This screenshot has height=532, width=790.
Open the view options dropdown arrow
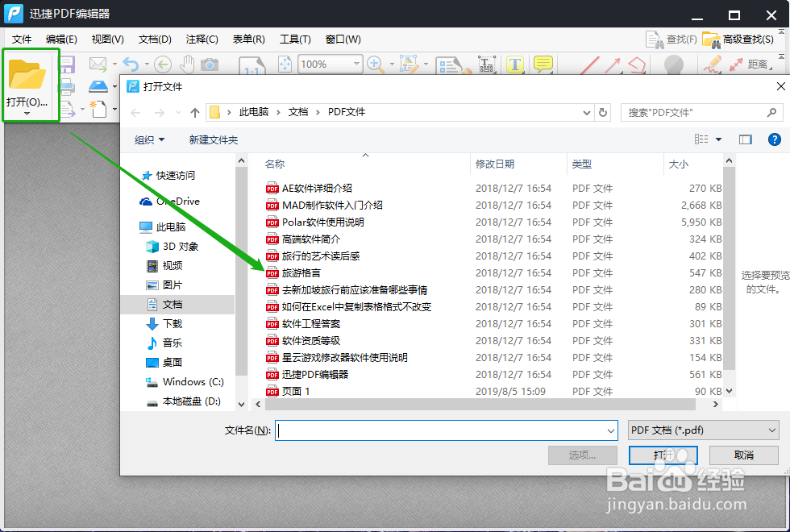[718, 139]
